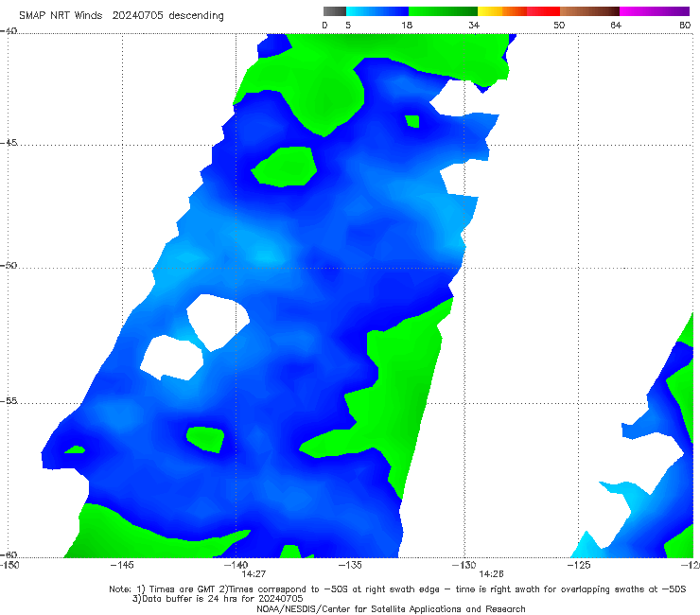
Task: Click the note line 'Times are GMT'
Action: tap(183, 589)
